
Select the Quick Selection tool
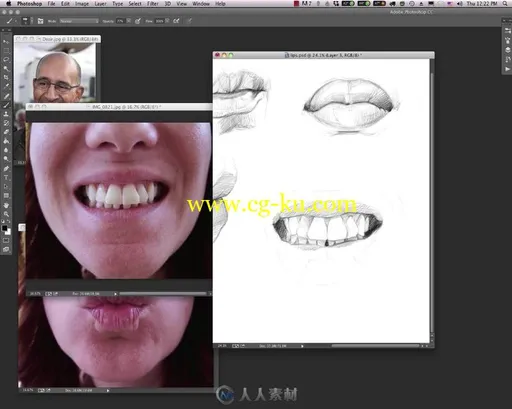[x=6, y=69]
